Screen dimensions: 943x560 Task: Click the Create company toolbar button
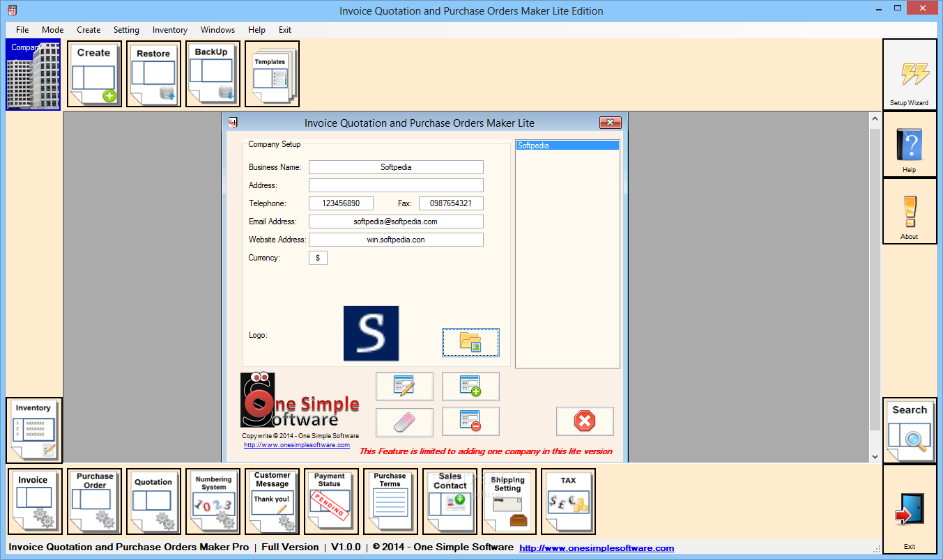tap(94, 74)
